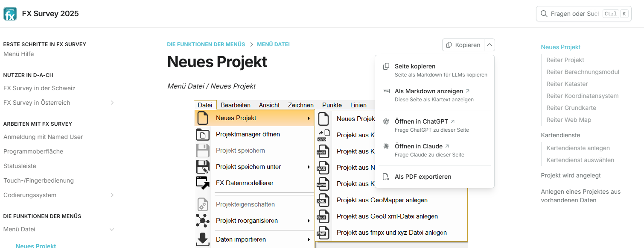Viewport: 644px width, 248px height.
Task: Expand the Codierungssystem sidebar section
Action: [112, 195]
